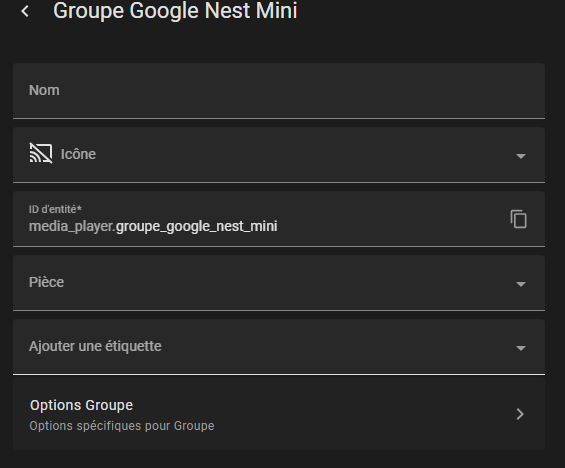Expand the Pièce dropdown arrow
565x468 pixels.
pos(521,284)
